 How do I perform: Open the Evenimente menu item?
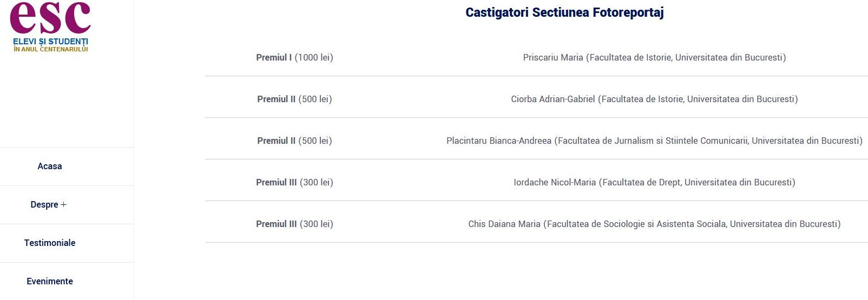[50, 282]
